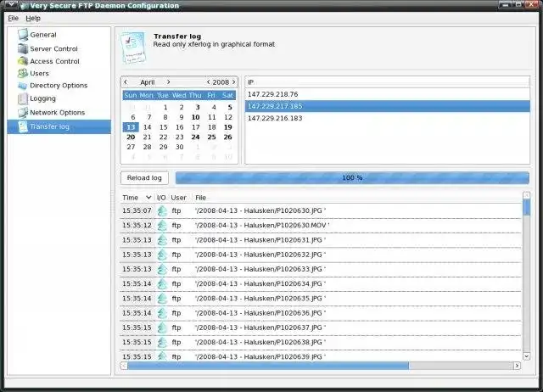Sort log by the File column
This screenshot has height=392, width=543.
click(356, 198)
